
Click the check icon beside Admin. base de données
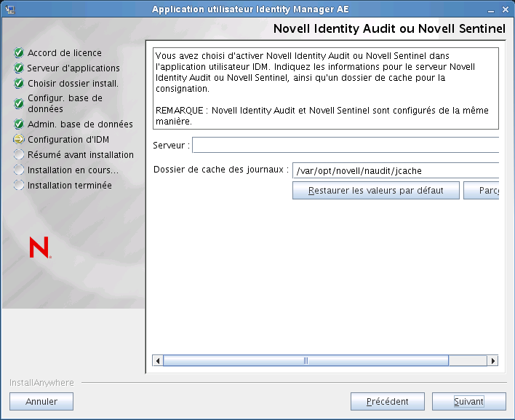[x=19, y=124]
